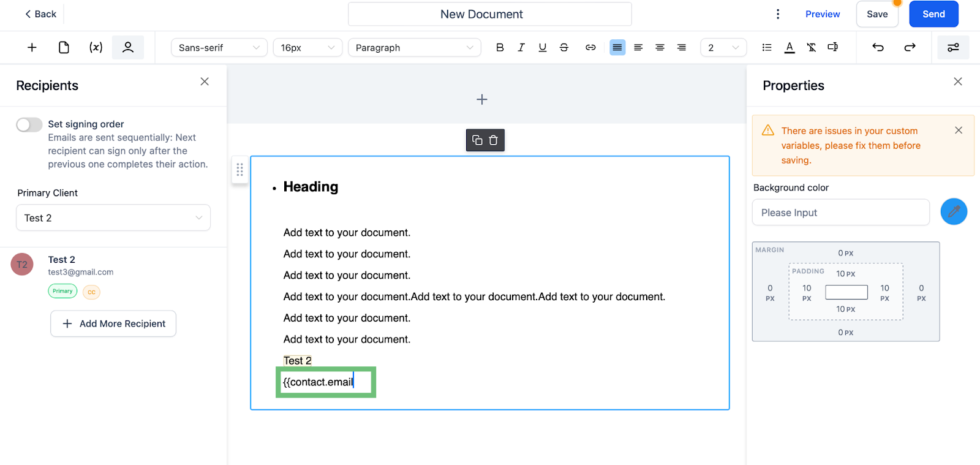
Task: Toggle bold formatting
Action: pyautogui.click(x=500, y=47)
